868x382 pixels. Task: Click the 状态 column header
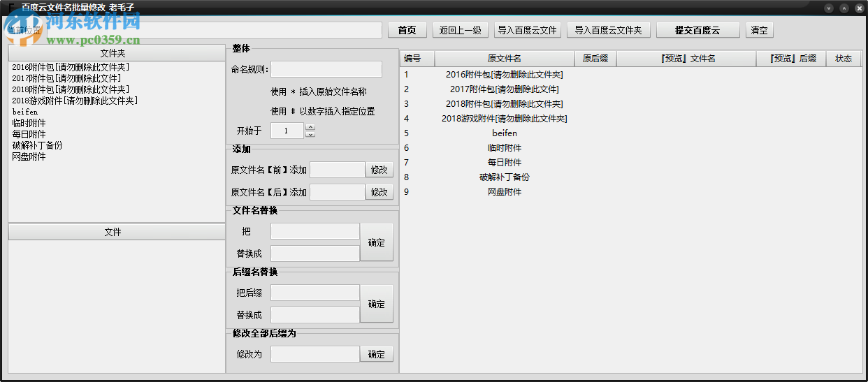click(844, 59)
